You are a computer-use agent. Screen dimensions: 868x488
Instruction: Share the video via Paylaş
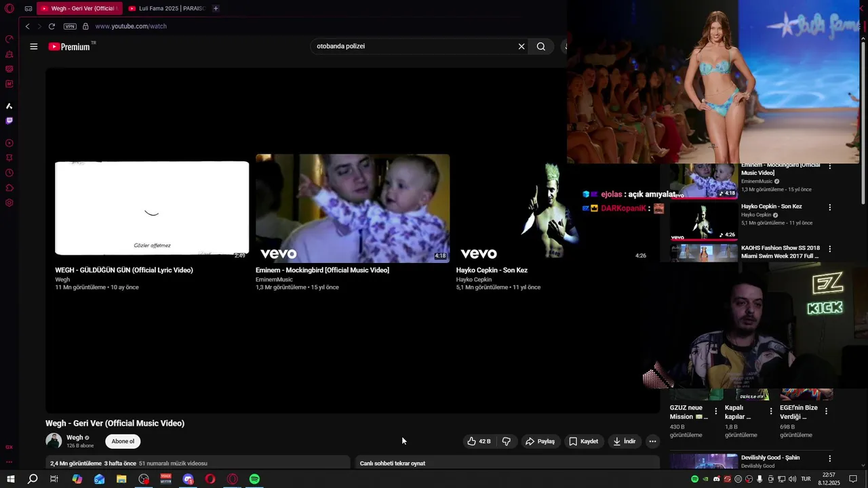pos(540,441)
